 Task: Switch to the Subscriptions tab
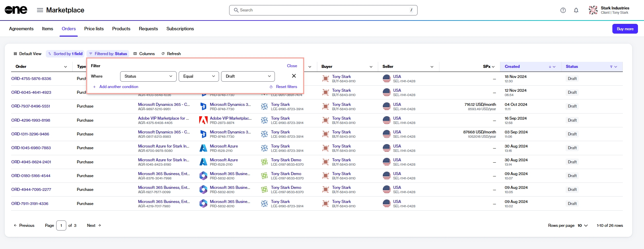pyautogui.click(x=180, y=29)
